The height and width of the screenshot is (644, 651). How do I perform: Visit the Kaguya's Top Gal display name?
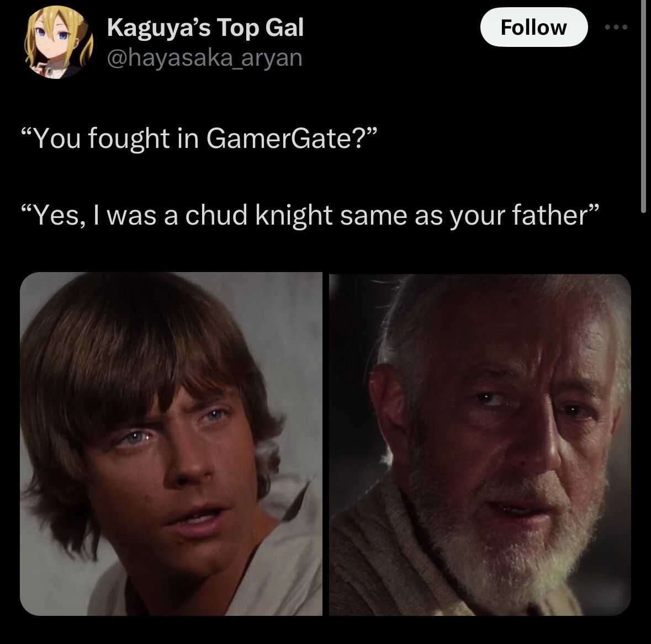click(x=205, y=28)
